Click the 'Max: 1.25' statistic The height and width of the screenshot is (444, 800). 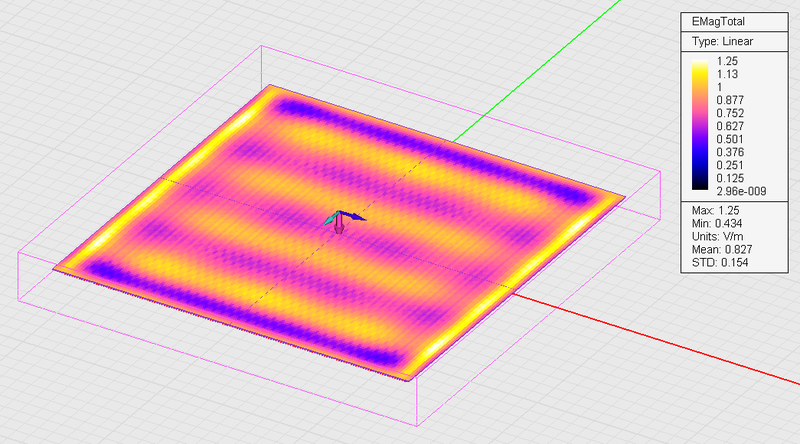tap(715, 210)
